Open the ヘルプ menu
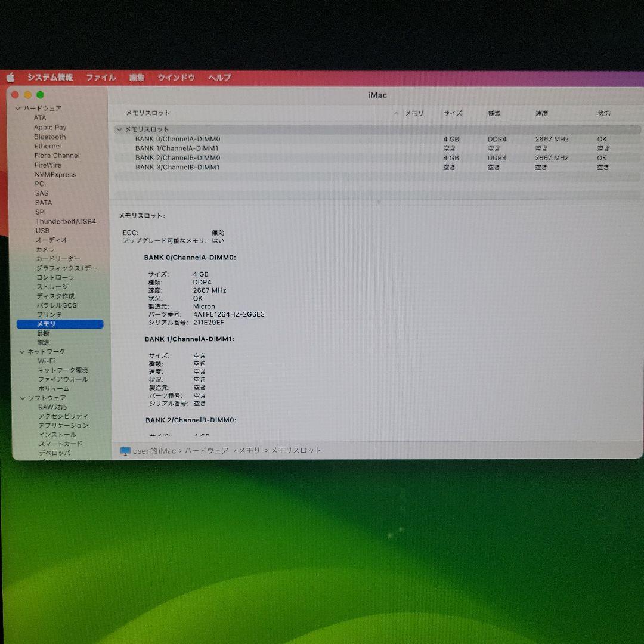Viewport: 644px width, 644px height. point(219,78)
